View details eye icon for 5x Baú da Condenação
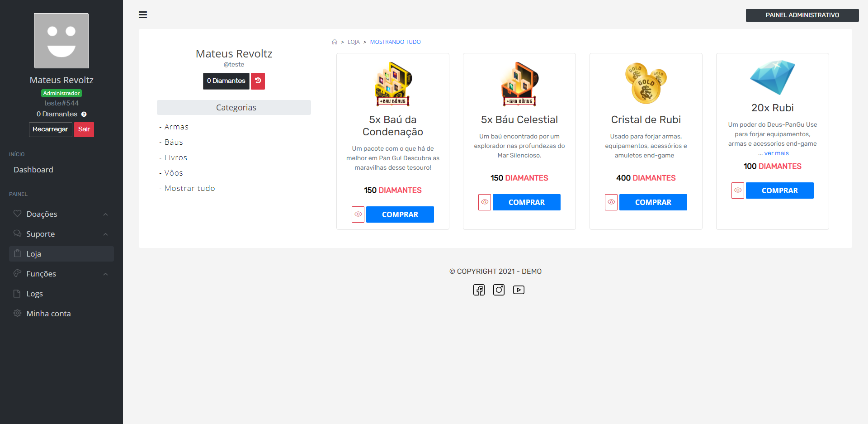Image resolution: width=868 pixels, height=424 pixels. pos(358,214)
